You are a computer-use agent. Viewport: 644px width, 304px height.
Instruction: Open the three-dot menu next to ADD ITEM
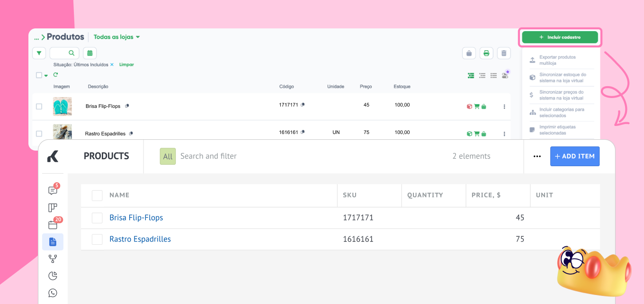point(537,156)
